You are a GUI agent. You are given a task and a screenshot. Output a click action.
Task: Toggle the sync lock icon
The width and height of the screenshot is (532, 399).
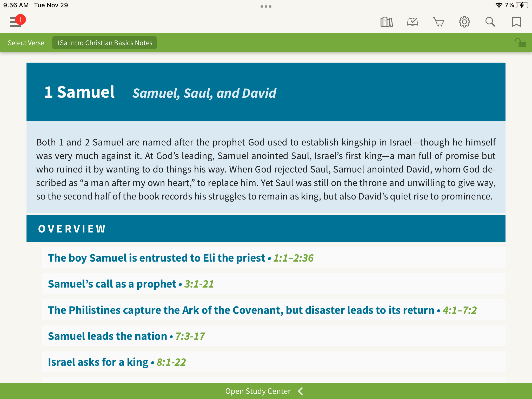(x=520, y=43)
